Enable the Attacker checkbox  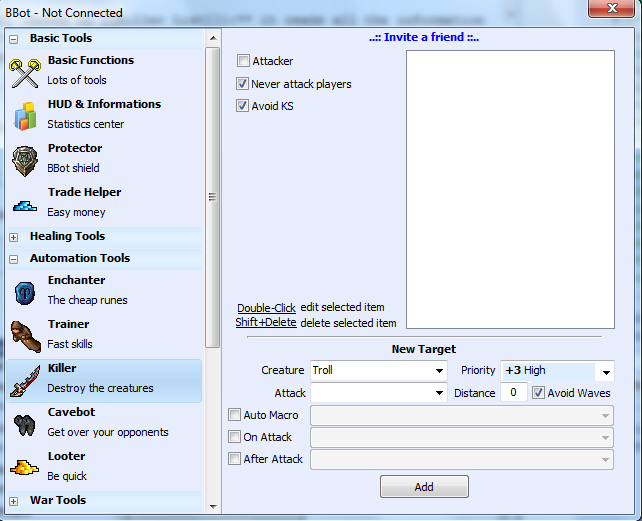click(243, 61)
